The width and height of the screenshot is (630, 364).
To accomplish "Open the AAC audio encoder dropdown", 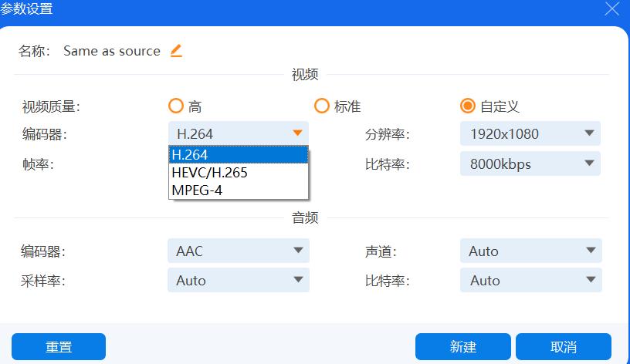I will tap(239, 251).
